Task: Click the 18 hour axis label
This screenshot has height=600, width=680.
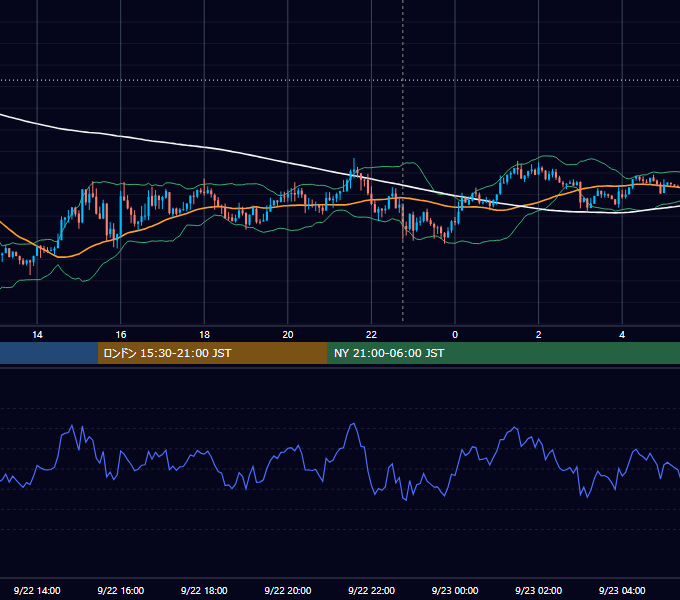Action: pyautogui.click(x=204, y=335)
